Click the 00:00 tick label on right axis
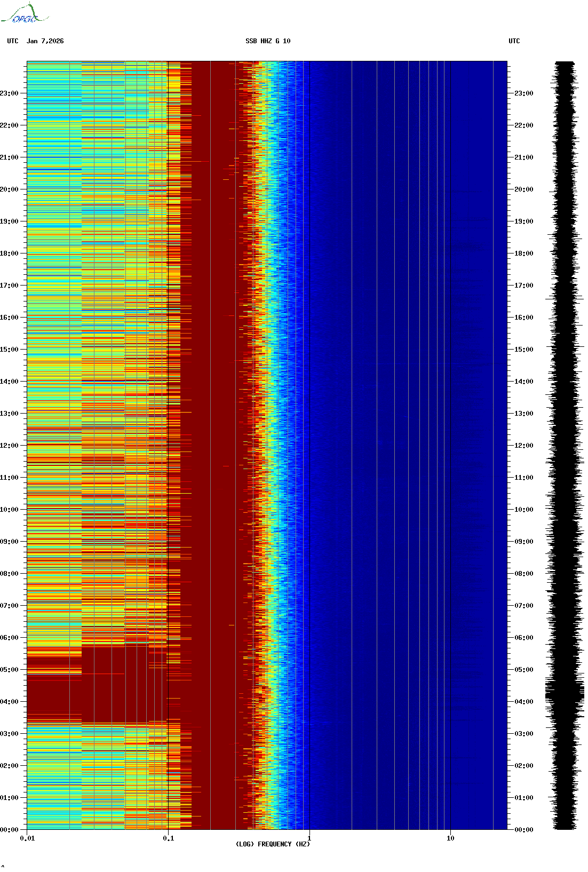588x872 pixels. coord(523,830)
